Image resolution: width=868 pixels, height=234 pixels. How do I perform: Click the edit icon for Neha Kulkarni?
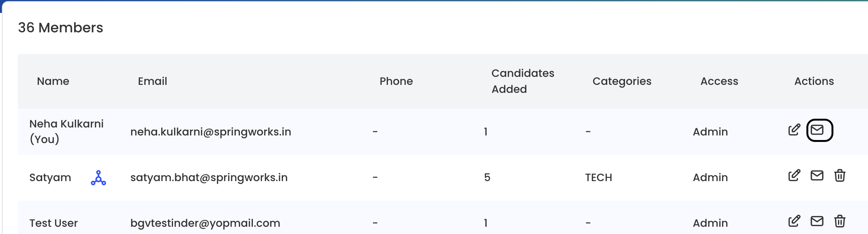(x=794, y=130)
